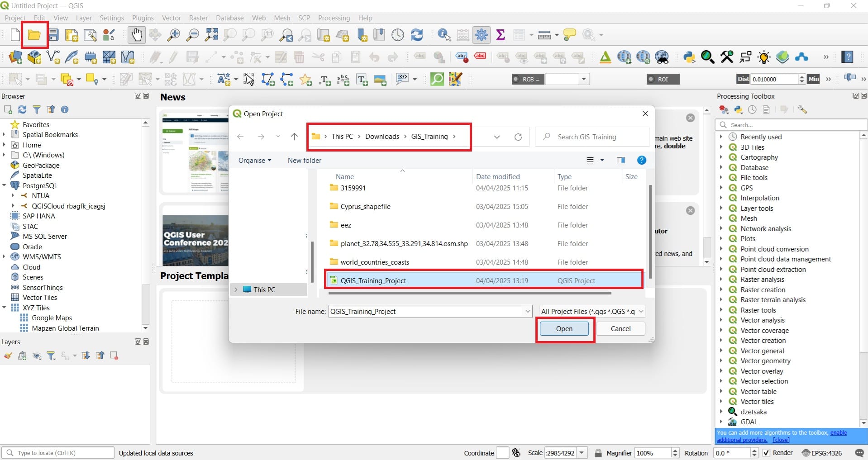This screenshot has width=868, height=460.
Task: Collapse the PostgreSQL tree node
Action: (4, 185)
